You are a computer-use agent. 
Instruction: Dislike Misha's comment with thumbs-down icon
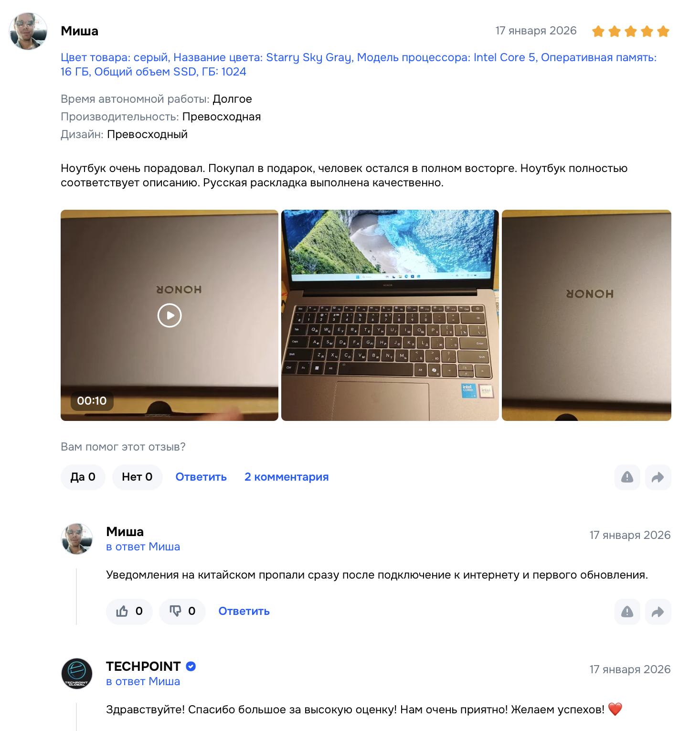tap(182, 612)
